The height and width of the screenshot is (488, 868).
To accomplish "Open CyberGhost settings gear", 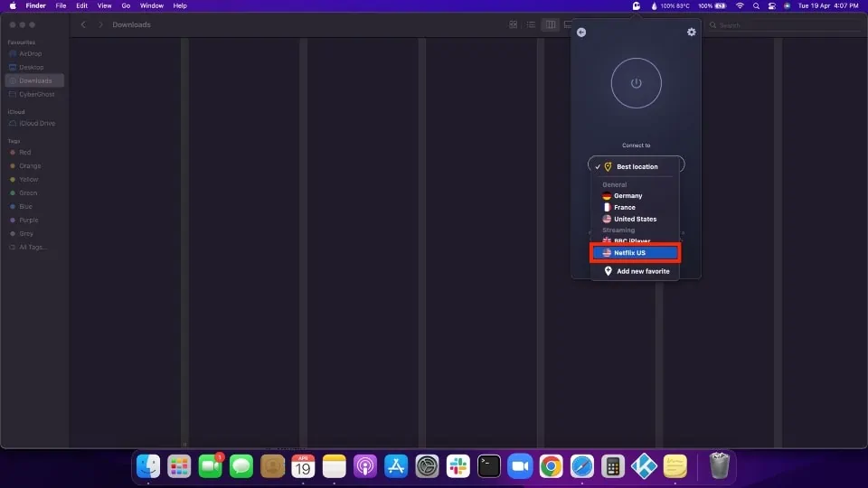I will (692, 33).
